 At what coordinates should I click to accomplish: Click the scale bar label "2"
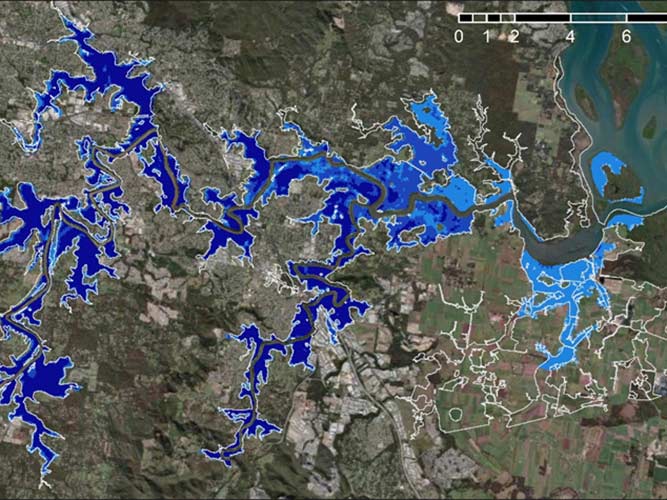point(514,37)
